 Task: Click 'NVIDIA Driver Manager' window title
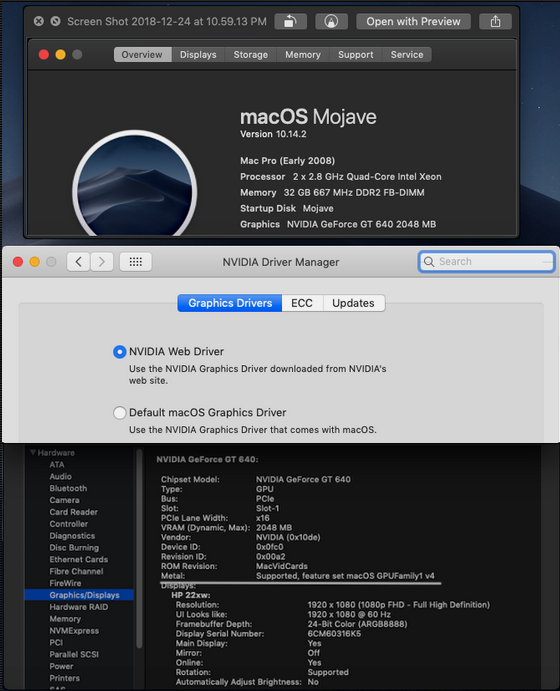[281, 262]
